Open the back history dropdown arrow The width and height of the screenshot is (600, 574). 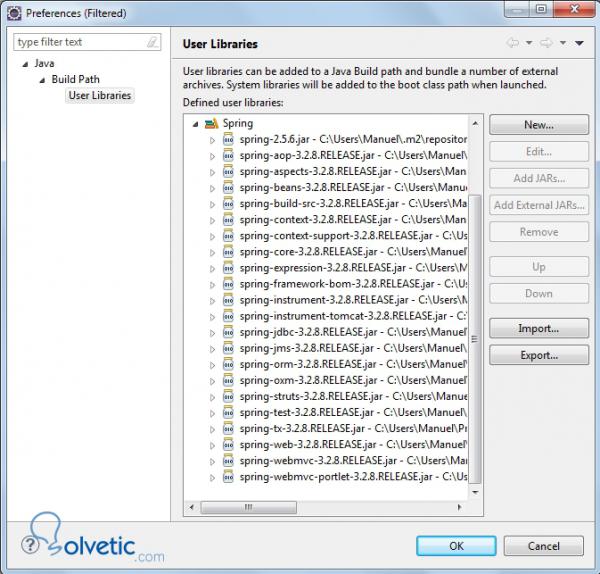coord(529,43)
